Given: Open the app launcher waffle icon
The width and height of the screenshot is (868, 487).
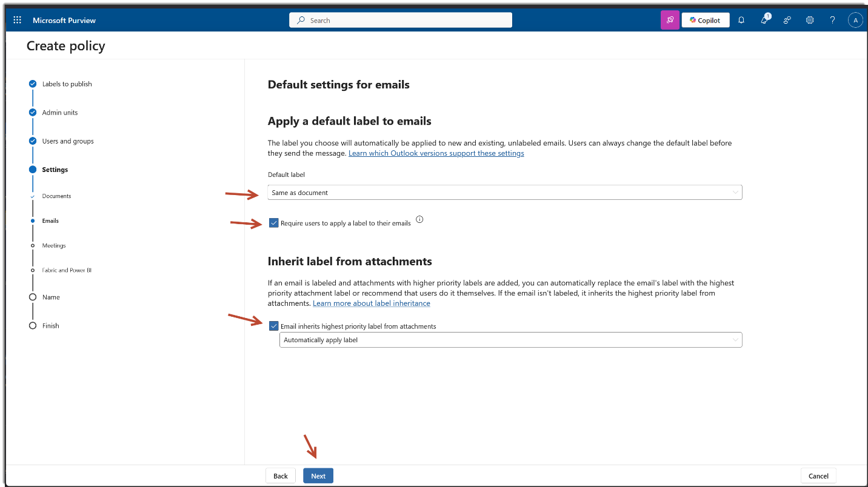Looking at the screenshot, I should pyautogui.click(x=17, y=20).
